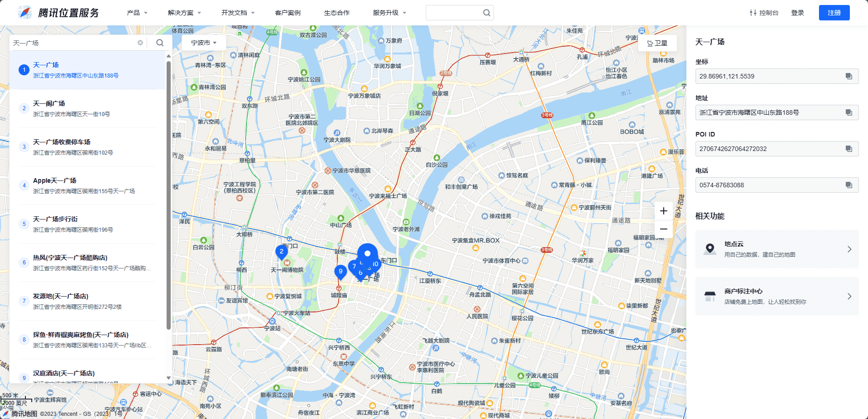Select result Apple天一广场

88,185
